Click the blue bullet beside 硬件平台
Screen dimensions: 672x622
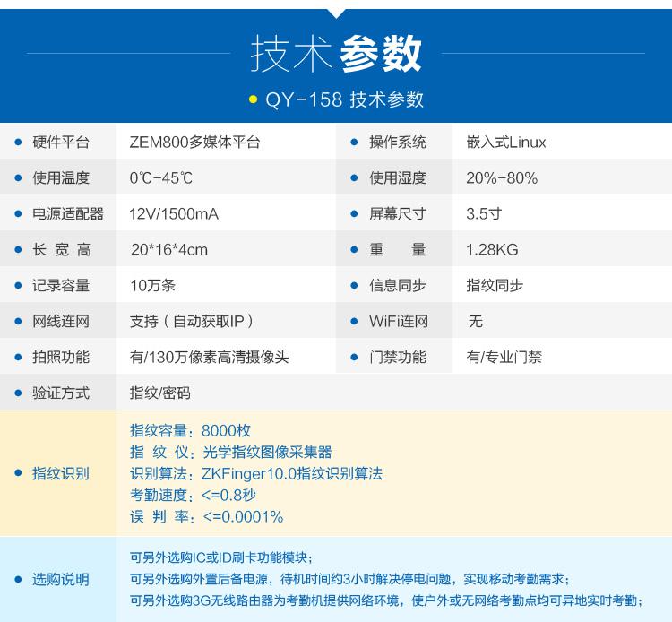point(18,143)
